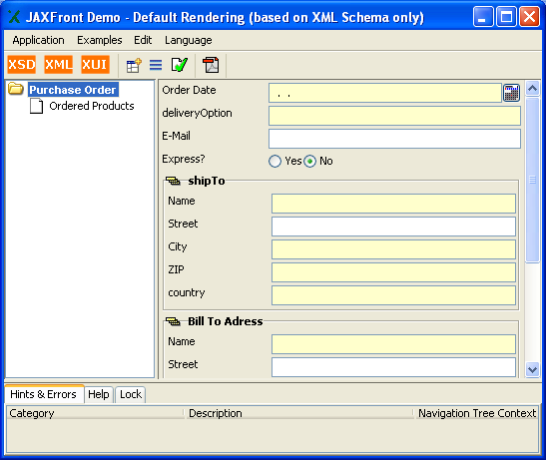Switch to the Lock tab

tap(131, 395)
